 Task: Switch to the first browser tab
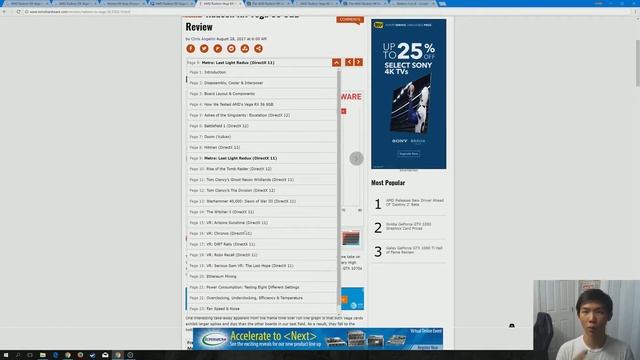(27, 3)
